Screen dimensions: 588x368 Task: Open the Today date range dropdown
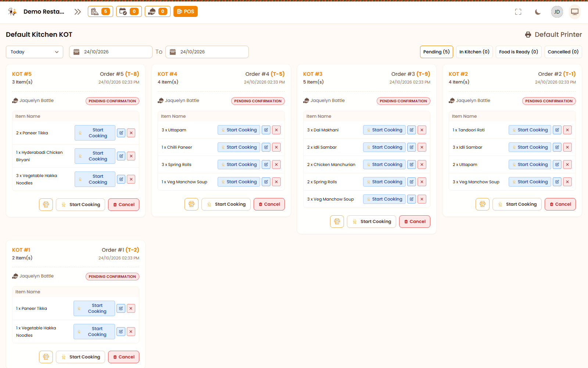[35, 52]
